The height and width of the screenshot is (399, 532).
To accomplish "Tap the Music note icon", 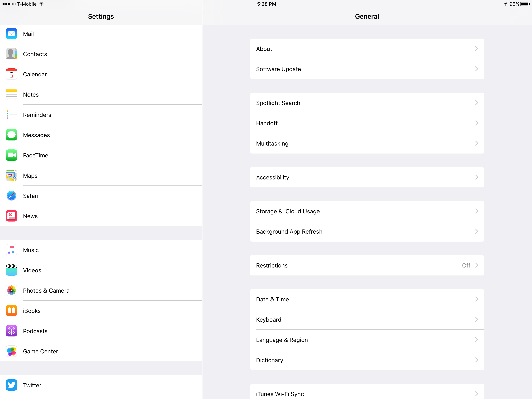I will (x=11, y=250).
